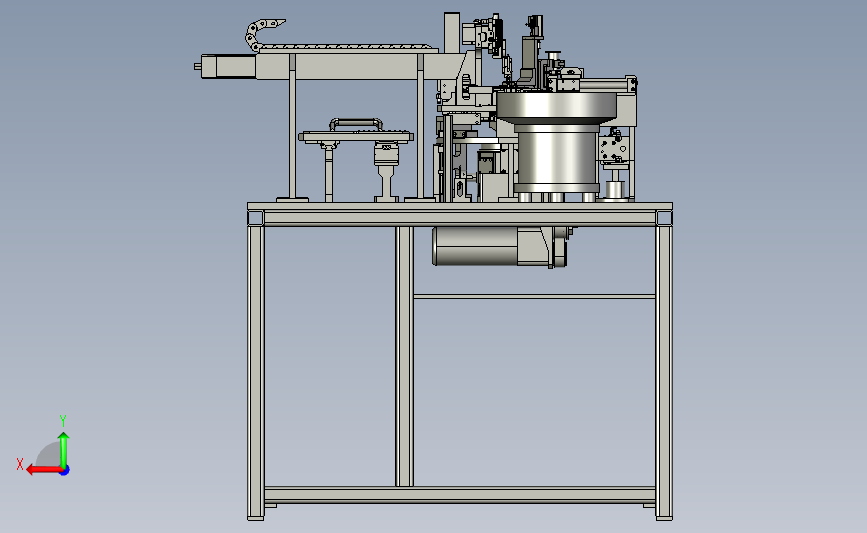Select the frame's middle vertical post
The width and height of the screenshot is (867, 533).
coord(404,356)
